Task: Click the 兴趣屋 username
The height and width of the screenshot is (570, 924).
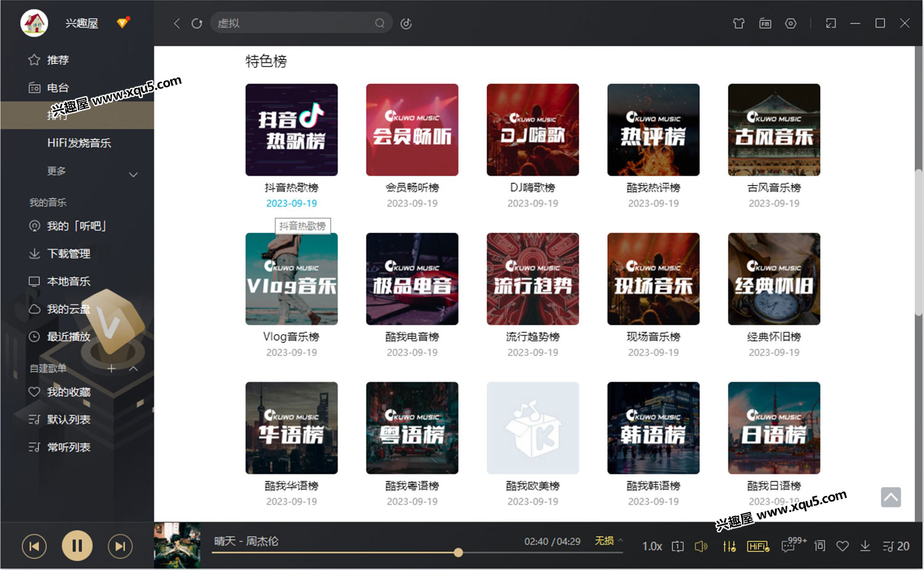Action: click(82, 23)
